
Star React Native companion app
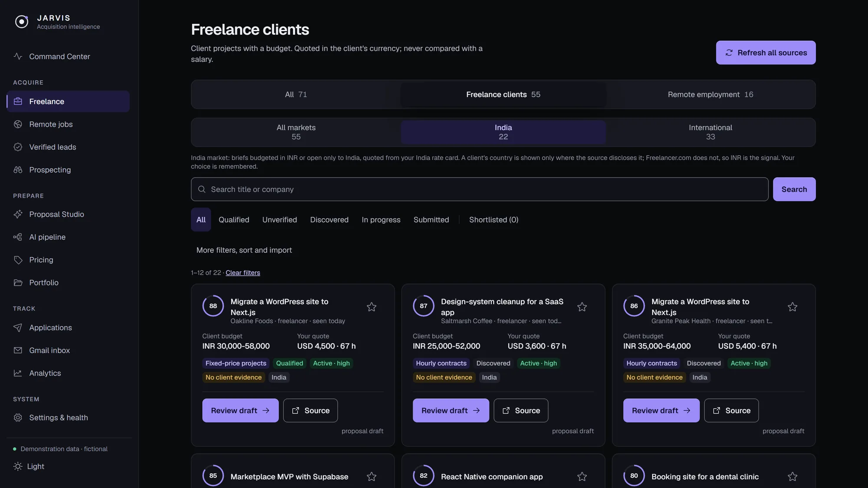coord(582,476)
